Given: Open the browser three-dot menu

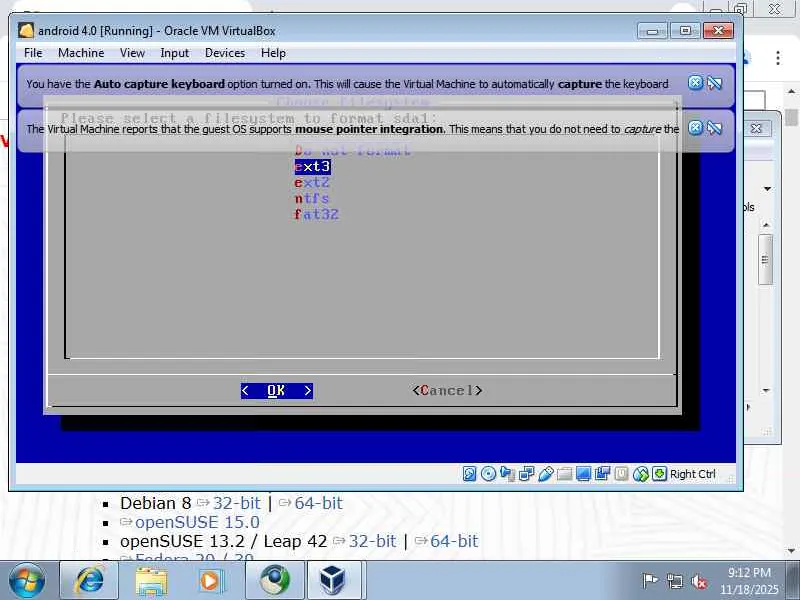Looking at the screenshot, I should [778, 58].
